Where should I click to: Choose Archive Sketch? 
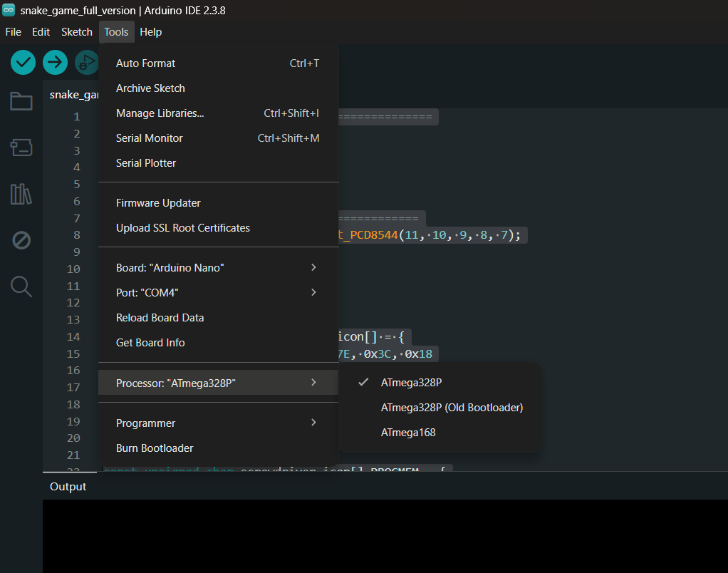coord(218,88)
